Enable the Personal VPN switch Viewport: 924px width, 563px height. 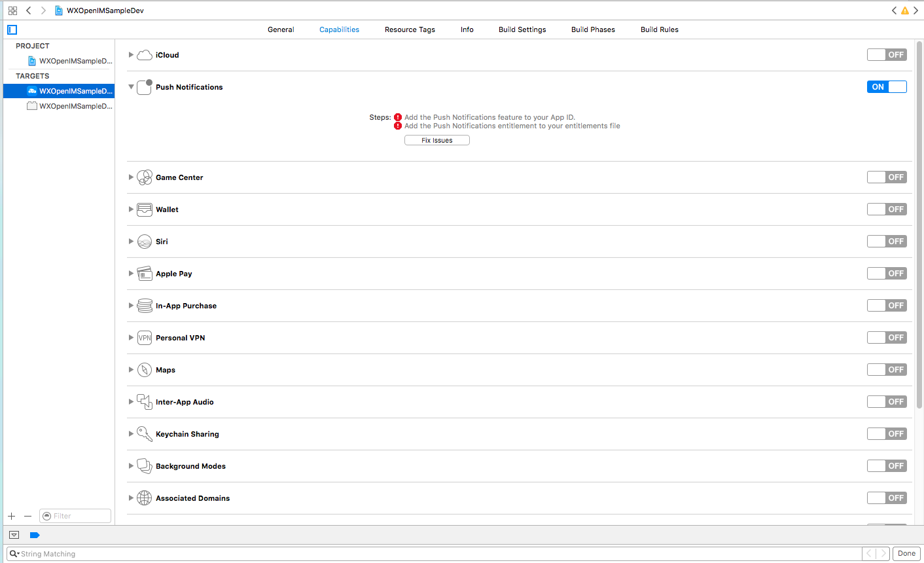[x=887, y=338]
